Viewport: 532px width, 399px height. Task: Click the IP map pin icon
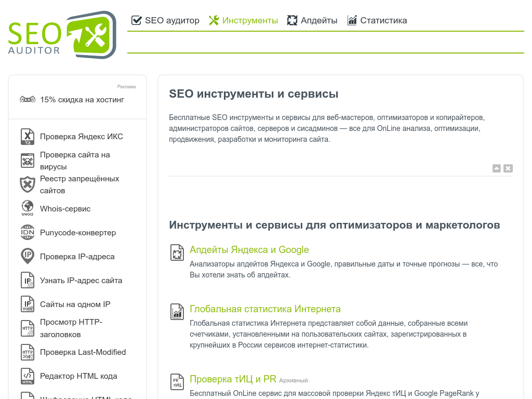click(x=28, y=256)
